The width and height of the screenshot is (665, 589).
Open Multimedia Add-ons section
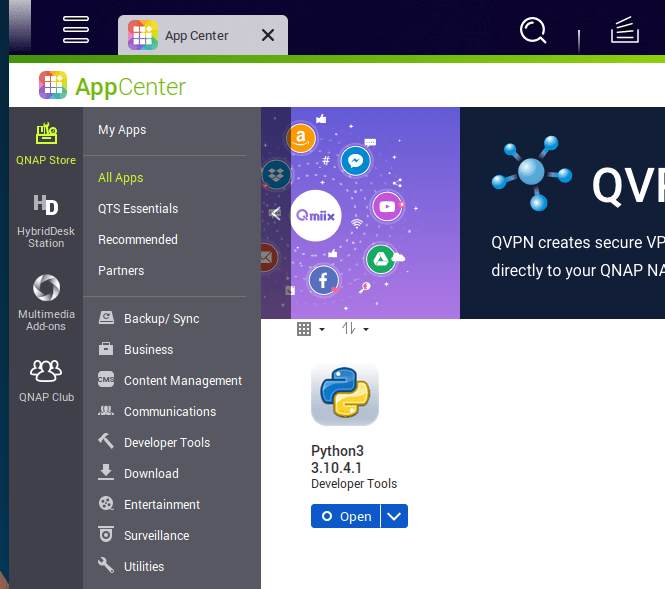click(x=46, y=303)
